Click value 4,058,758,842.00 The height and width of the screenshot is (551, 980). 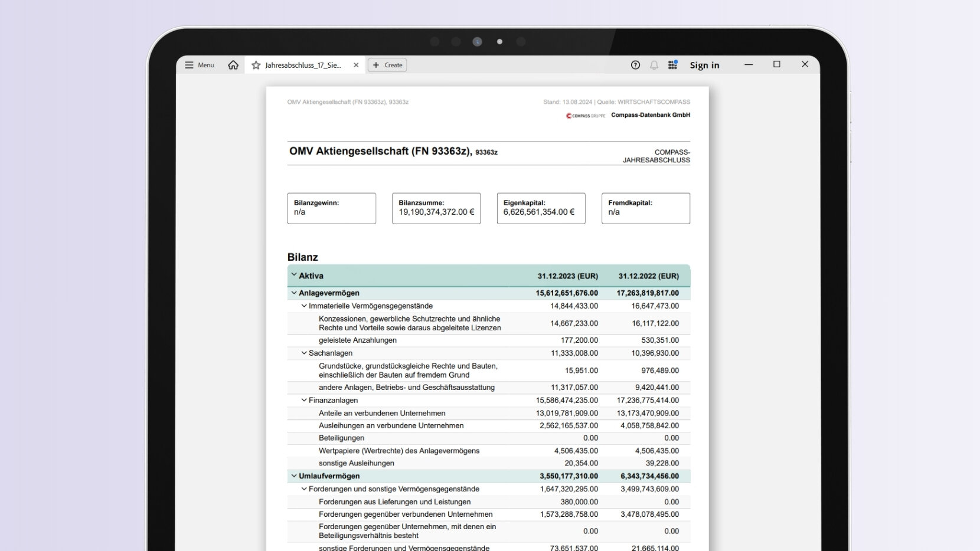649,426
